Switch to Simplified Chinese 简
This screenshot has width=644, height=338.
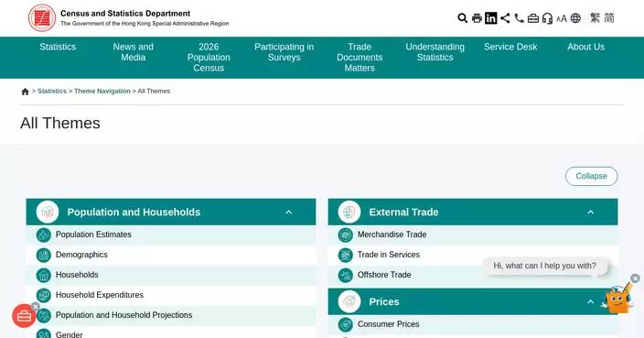coord(609,18)
